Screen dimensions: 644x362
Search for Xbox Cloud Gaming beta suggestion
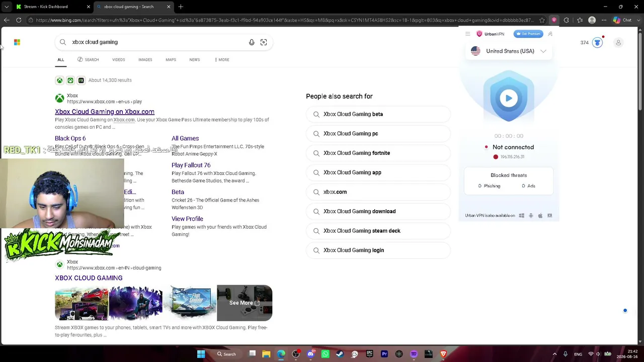point(378,114)
